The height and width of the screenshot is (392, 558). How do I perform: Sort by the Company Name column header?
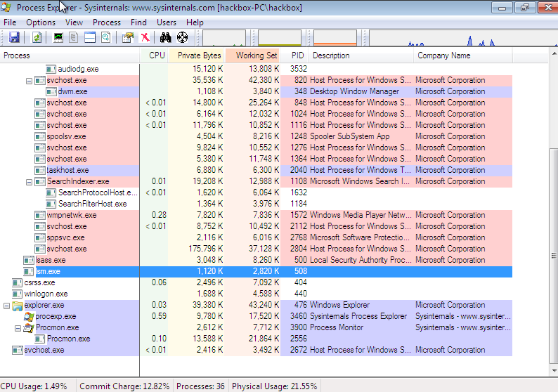tap(463, 55)
